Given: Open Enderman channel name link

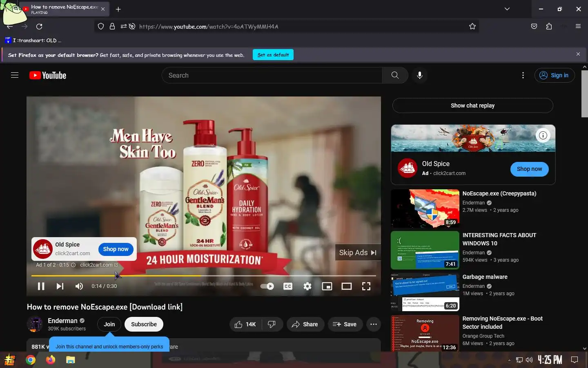Looking at the screenshot, I should click(x=62, y=321).
